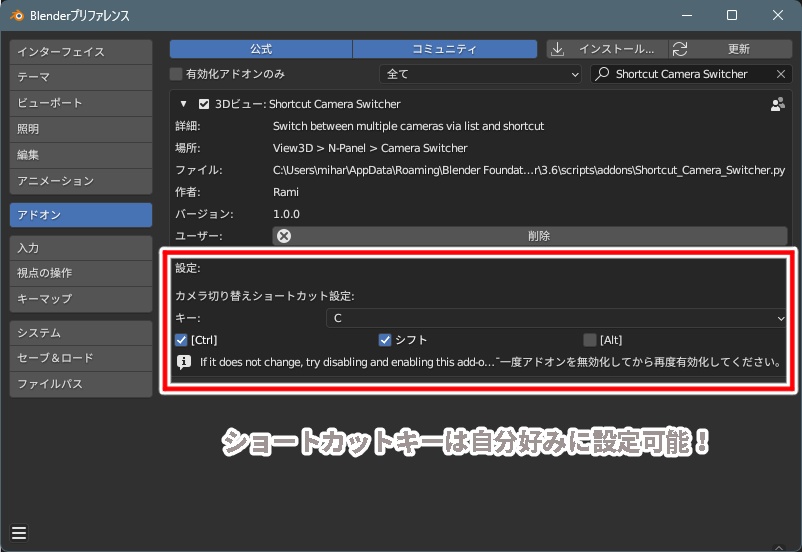Open the 視点の操作 section

point(81,273)
